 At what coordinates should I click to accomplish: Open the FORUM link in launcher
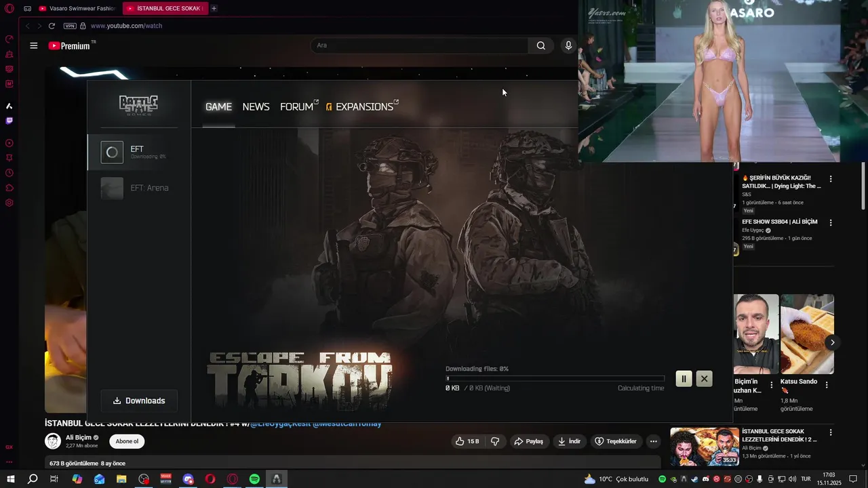coord(298,106)
